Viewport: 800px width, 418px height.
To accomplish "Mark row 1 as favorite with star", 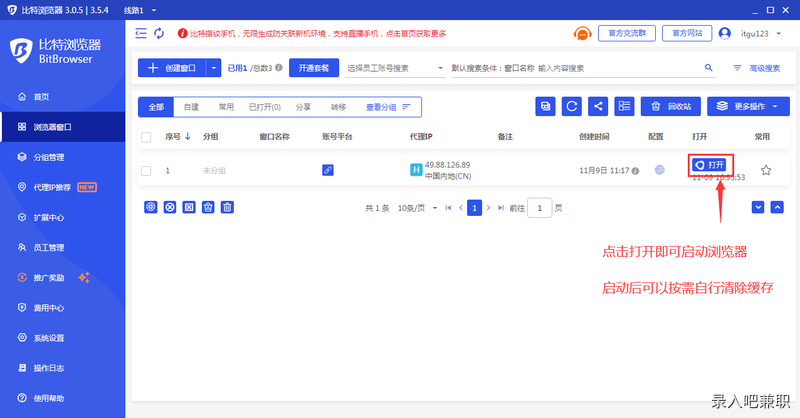I will pos(766,170).
